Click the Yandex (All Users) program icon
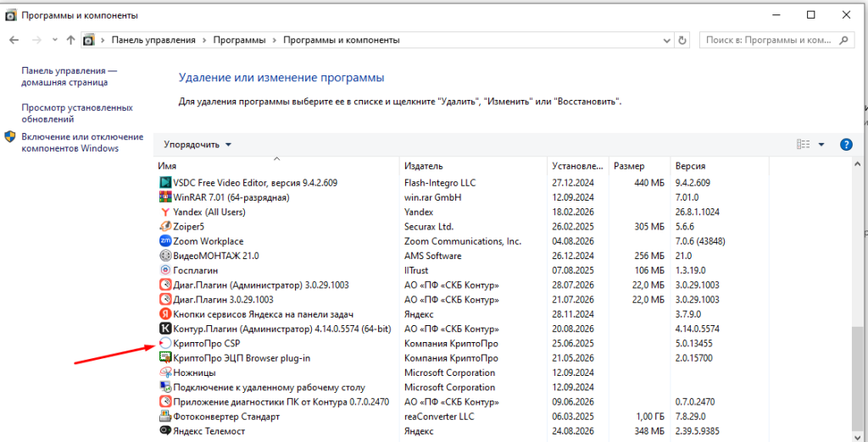The height and width of the screenshot is (442, 868). point(164,212)
